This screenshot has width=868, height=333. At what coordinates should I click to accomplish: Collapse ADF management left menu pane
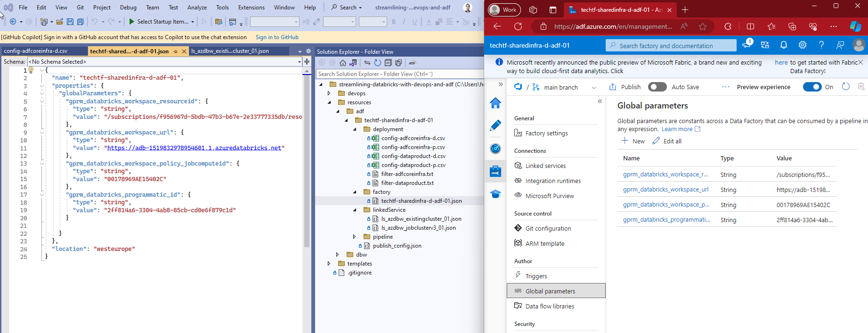[600, 101]
